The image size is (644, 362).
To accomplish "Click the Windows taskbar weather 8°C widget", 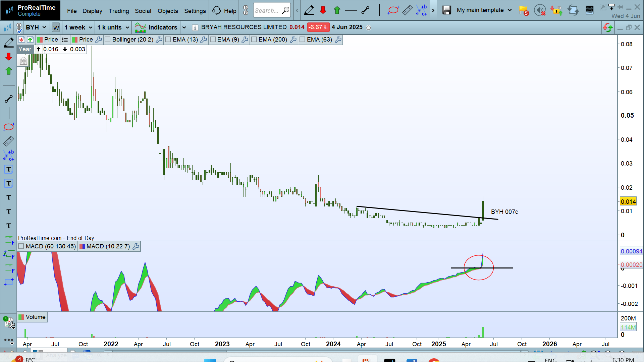I will (x=23, y=359).
